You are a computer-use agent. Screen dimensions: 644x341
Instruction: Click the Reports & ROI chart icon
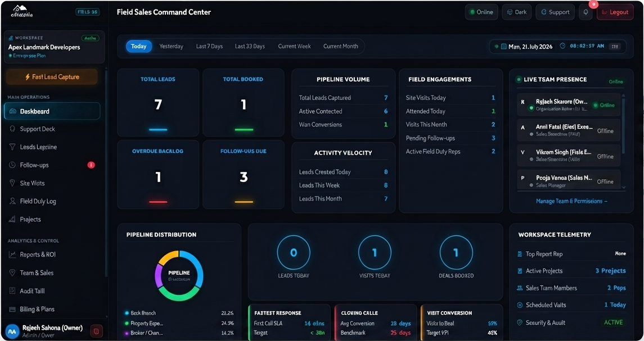pyautogui.click(x=12, y=254)
